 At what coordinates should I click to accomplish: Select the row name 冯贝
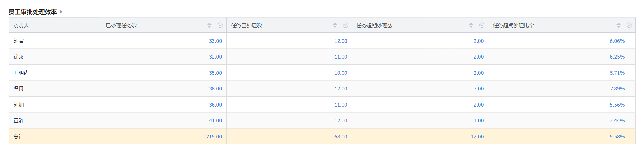pyautogui.click(x=18, y=89)
